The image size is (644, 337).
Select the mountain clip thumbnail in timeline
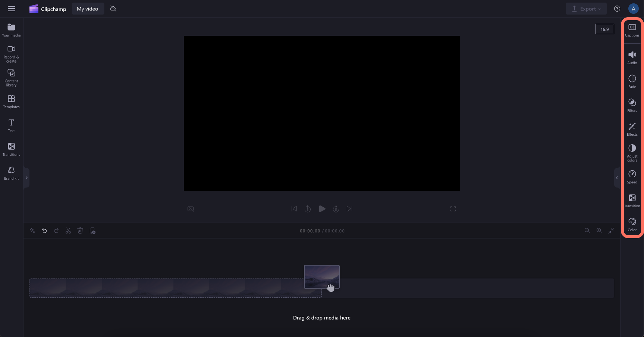point(321,277)
